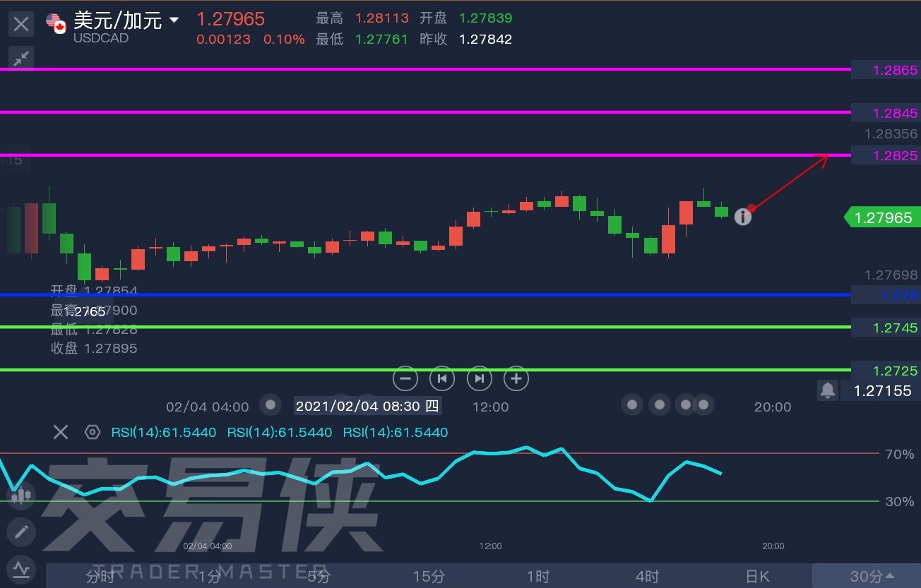This screenshot has width=921, height=588.
Task: Select the 1.2865 resistance line label
Action: point(886,70)
